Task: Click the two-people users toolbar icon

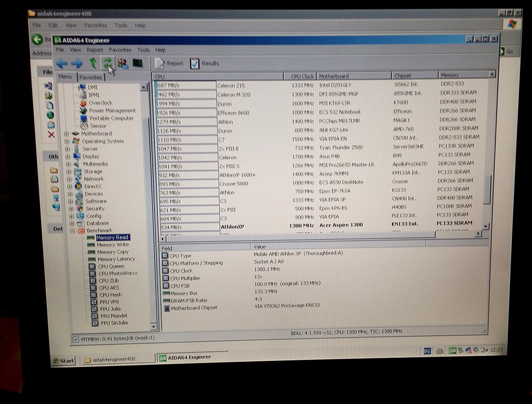Action: pyautogui.click(x=123, y=63)
